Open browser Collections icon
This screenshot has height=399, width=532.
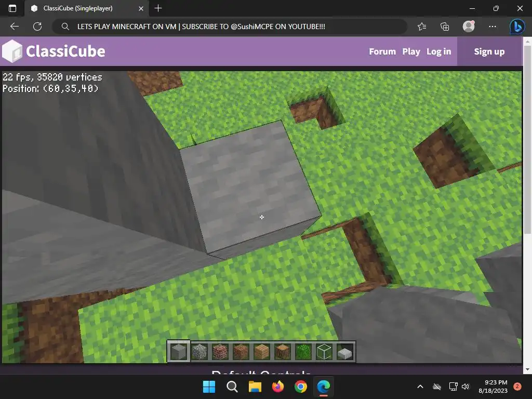pos(445,26)
